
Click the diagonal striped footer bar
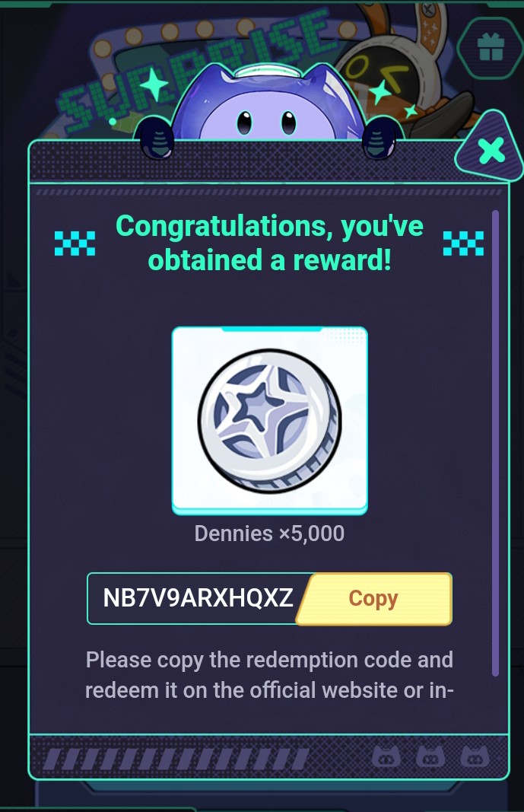tap(176, 759)
